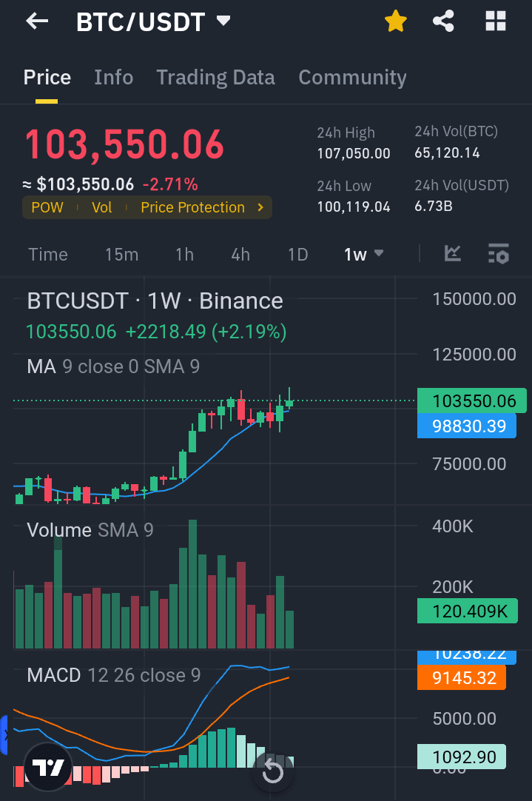Select the 15m timeframe
This screenshot has width=532, height=801.
[121, 255]
